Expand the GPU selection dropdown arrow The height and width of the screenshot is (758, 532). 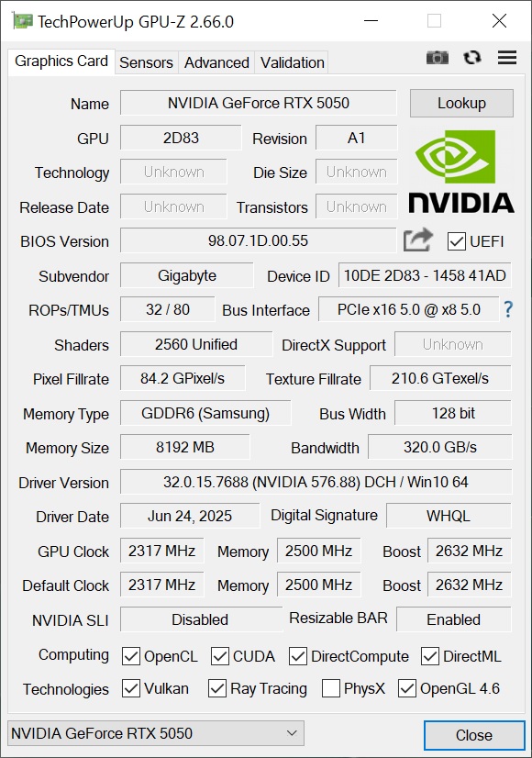click(x=292, y=733)
